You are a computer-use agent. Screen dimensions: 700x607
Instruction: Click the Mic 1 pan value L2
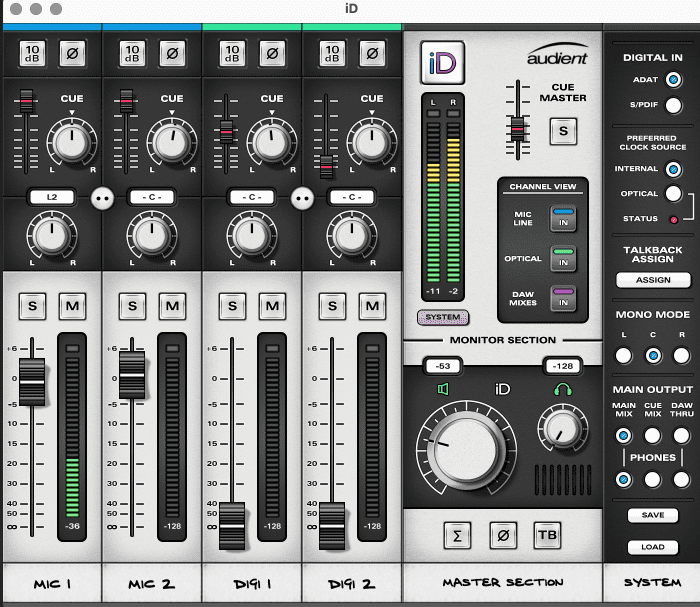52,197
